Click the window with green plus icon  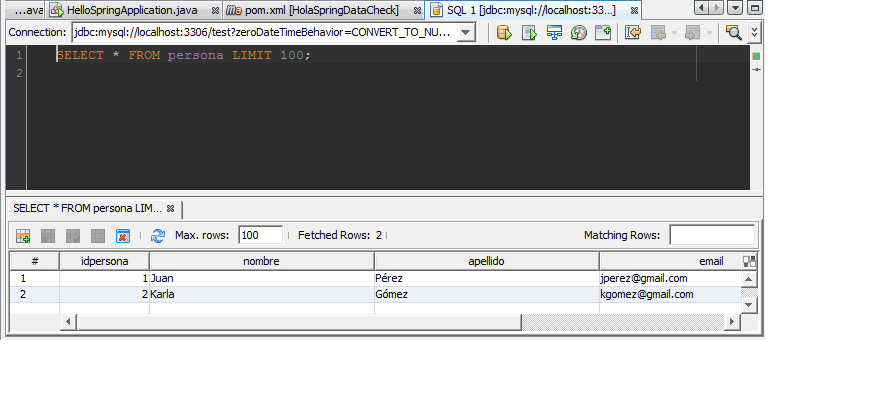pos(603,33)
